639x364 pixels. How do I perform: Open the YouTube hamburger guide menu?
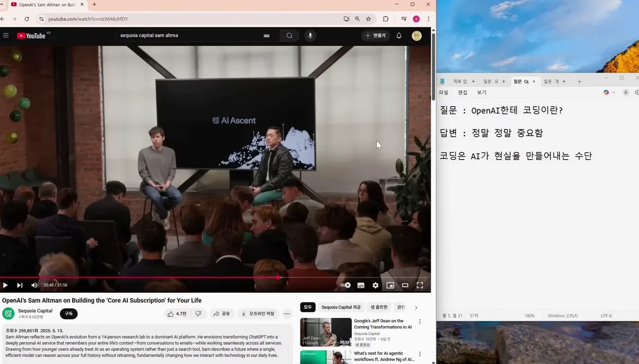6,35
